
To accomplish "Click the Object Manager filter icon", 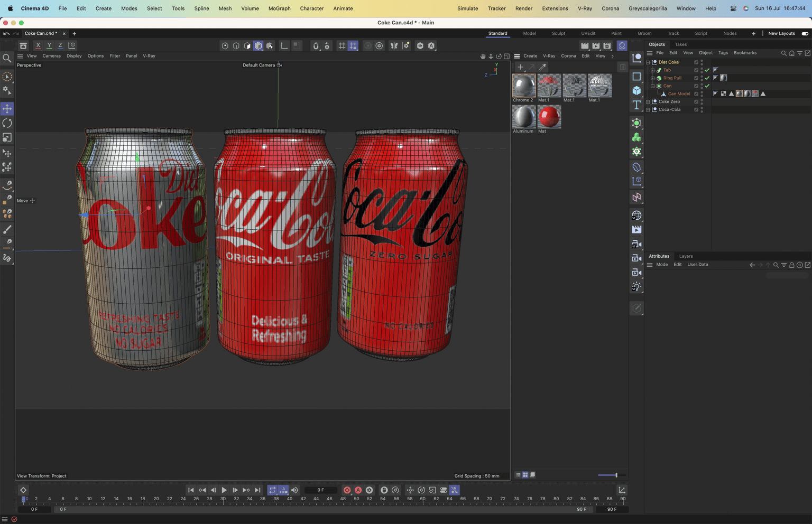I will pyautogui.click(x=799, y=53).
